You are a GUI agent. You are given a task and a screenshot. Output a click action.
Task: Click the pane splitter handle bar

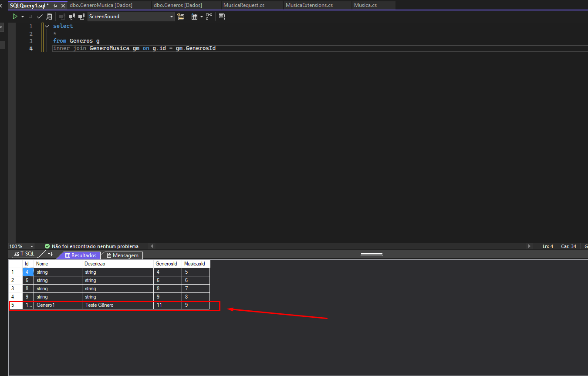click(372, 254)
